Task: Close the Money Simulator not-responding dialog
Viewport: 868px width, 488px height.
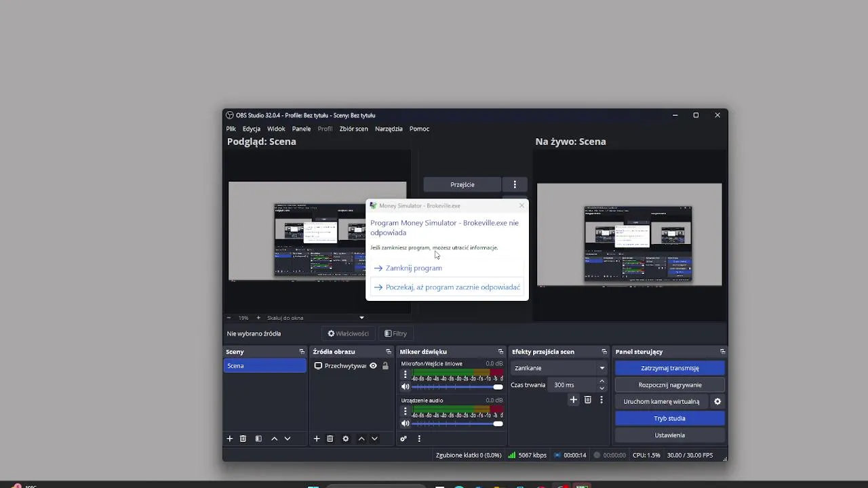Action: pos(521,205)
